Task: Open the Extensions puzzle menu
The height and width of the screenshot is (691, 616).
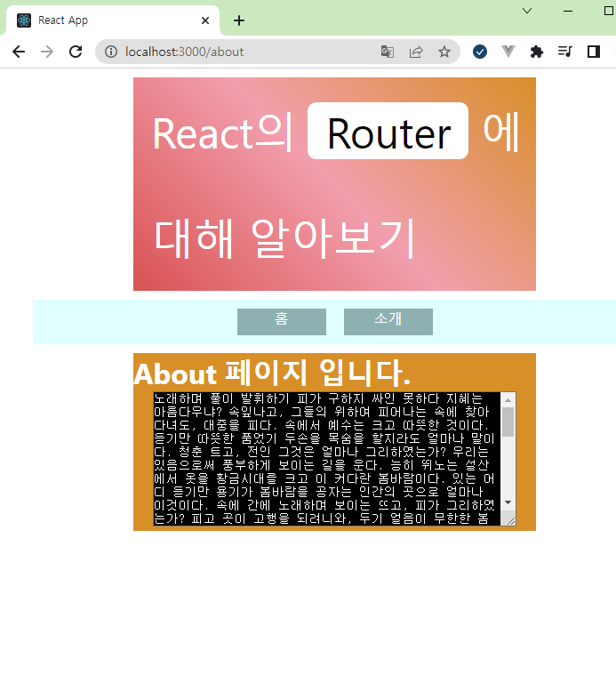Action: (x=536, y=52)
